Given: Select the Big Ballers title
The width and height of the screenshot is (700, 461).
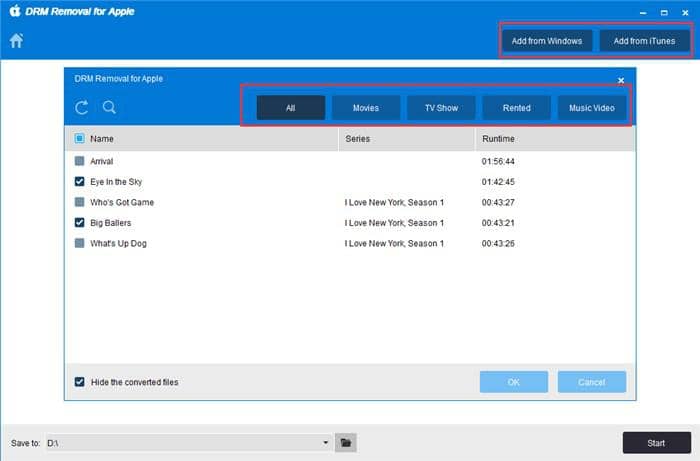Looking at the screenshot, I should 111,223.
